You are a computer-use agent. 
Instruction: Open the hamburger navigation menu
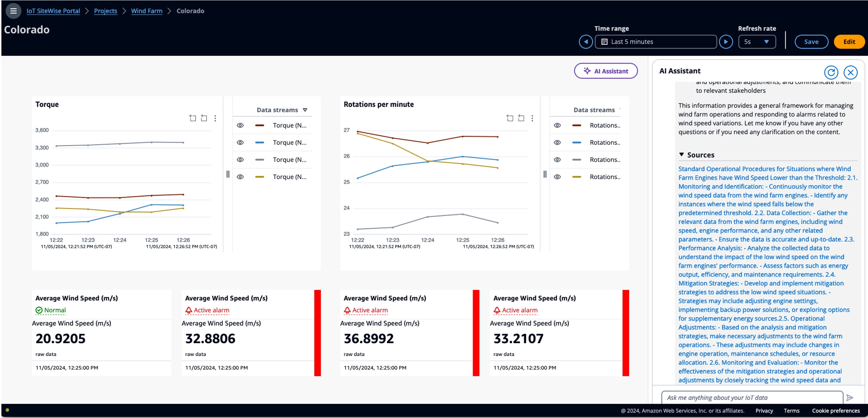click(x=13, y=11)
